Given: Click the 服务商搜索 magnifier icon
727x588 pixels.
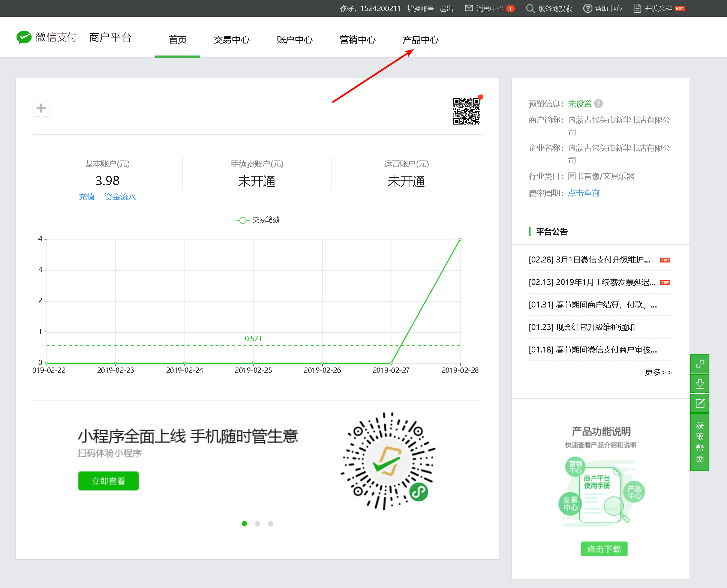Looking at the screenshot, I should [x=530, y=8].
